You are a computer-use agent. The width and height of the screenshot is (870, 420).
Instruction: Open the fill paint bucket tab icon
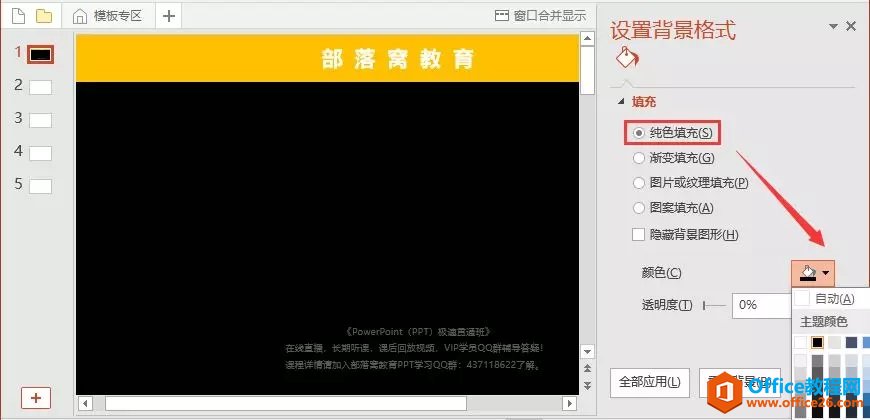(627, 57)
